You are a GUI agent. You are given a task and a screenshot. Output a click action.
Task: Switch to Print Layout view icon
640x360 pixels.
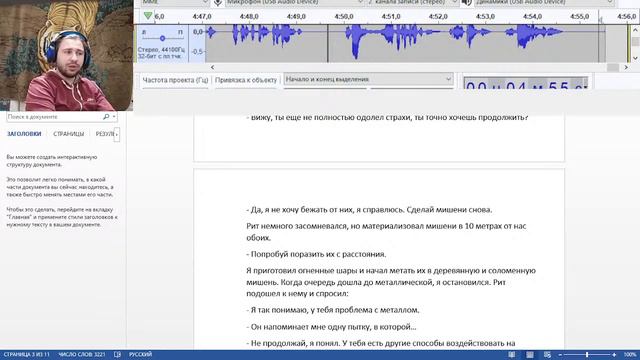pyautogui.click(x=529, y=355)
